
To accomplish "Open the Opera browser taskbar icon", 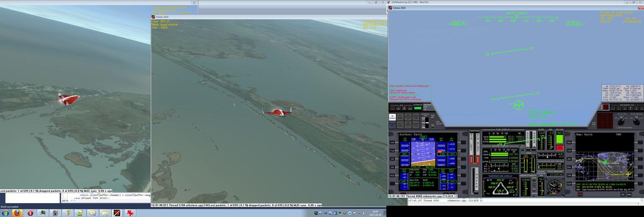I will (x=30, y=213).
